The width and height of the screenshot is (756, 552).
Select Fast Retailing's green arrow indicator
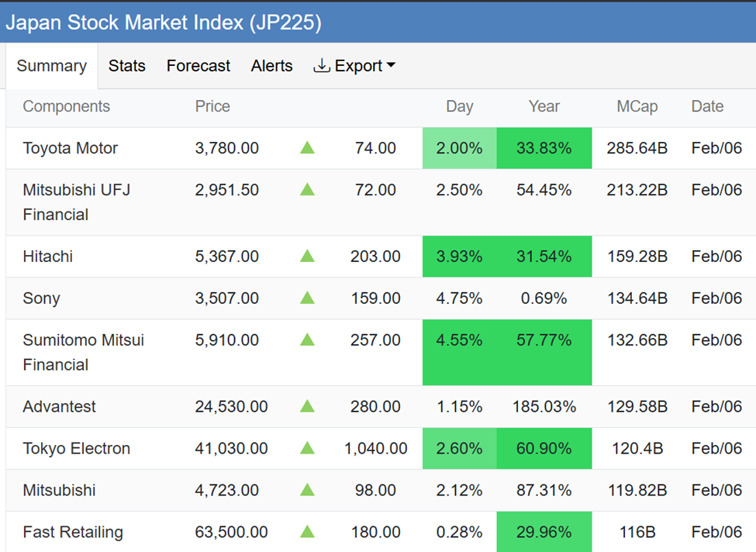pyautogui.click(x=306, y=532)
